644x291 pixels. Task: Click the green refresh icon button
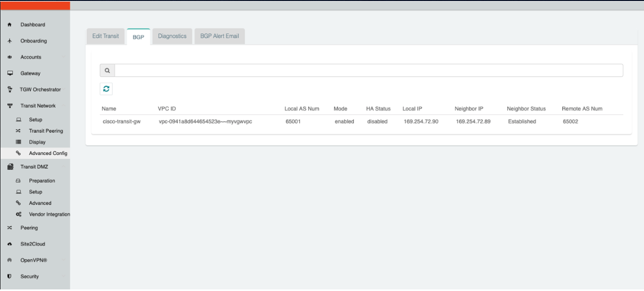107,89
